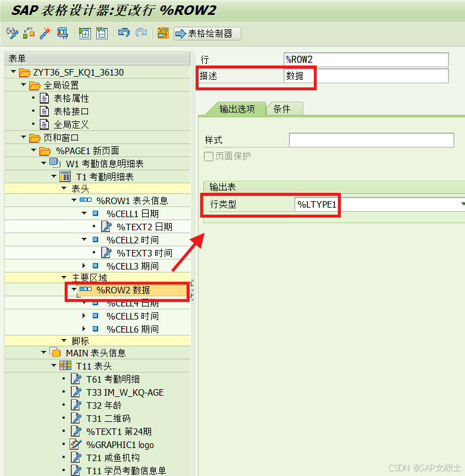Image resolution: width=465 pixels, height=476 pixels.
Task: Click the magic wand check icon
Action: point(46,33)
